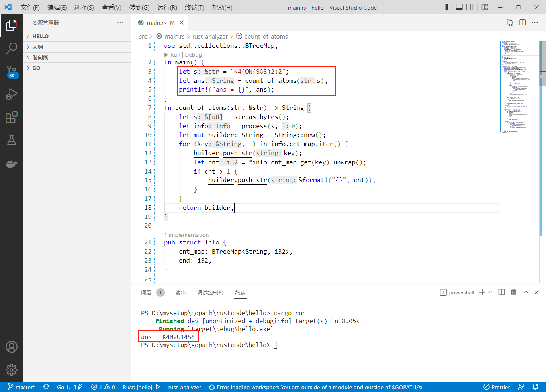
Task: Click master* branch in status bar
Action: click(22, 387)
